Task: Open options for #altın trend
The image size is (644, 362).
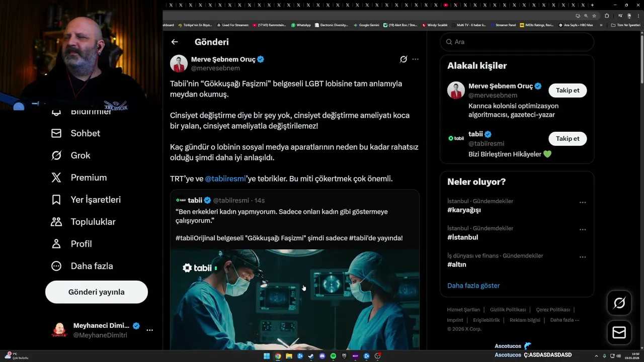Action: coord(583,257)
